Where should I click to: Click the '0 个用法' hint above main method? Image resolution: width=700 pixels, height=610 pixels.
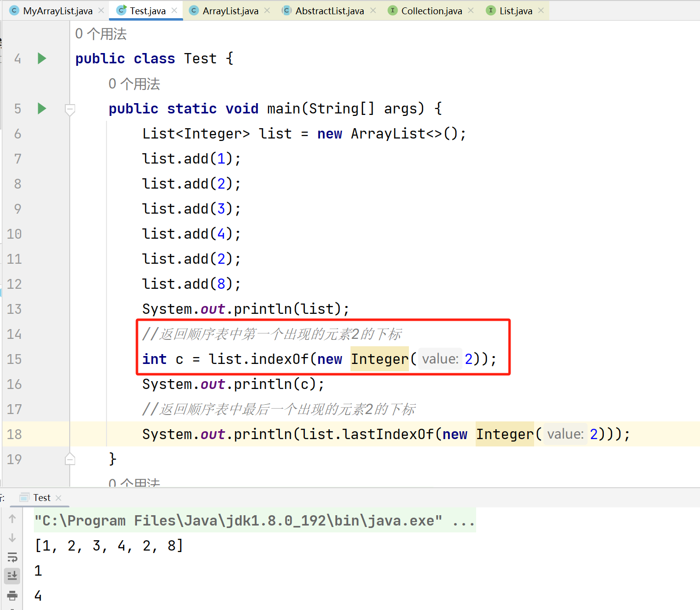(134, 84)
